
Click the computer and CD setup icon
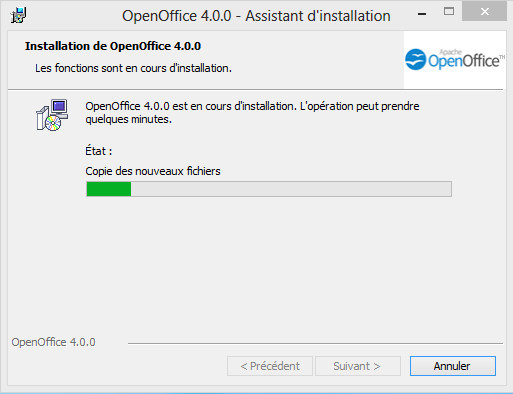coord(52,115)
